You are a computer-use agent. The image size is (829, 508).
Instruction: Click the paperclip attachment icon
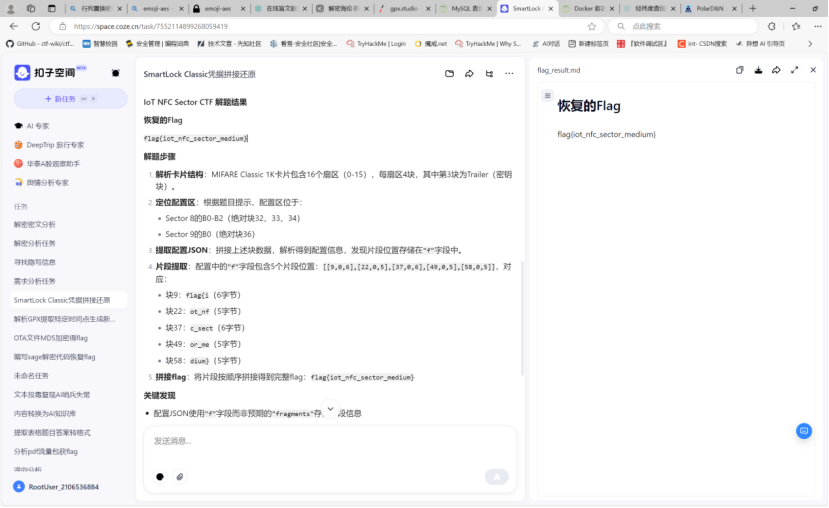pos(180,477)
